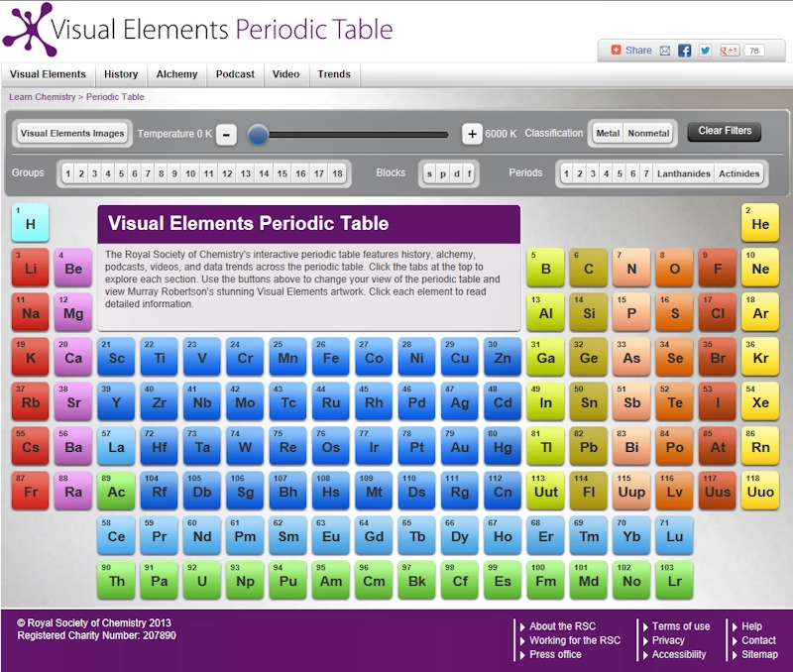793x672 pixels.
Task: Clear all filters with Clear Filters
Action: click(x=725, y=131)
